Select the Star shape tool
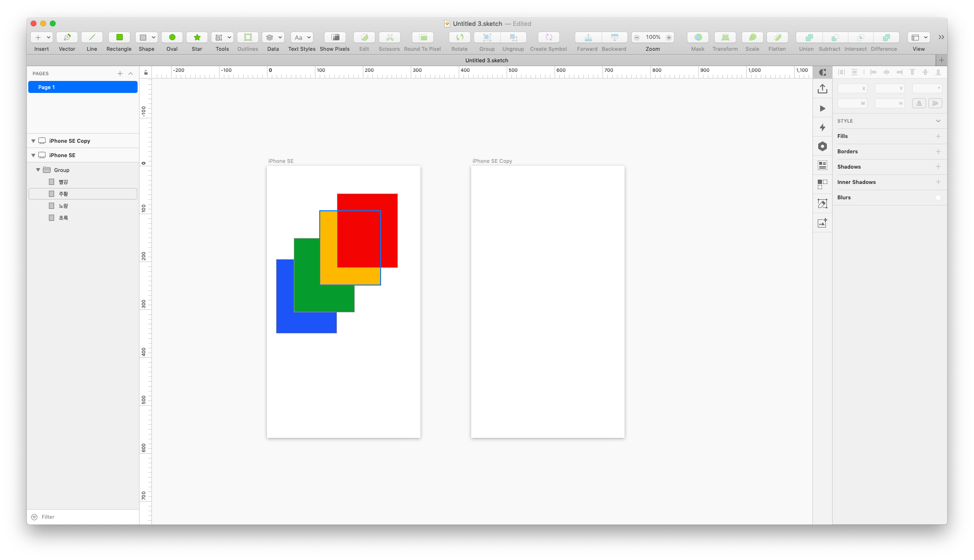The image size is (974, 560). 197,37
